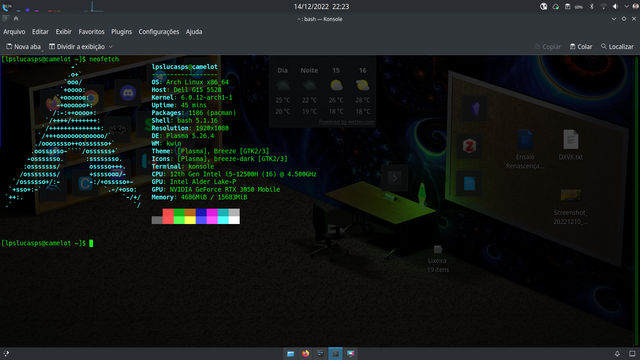Click the monitor-style icon in taskbar
The height and width of the screenshot is (360, 640).
point(351,353)
